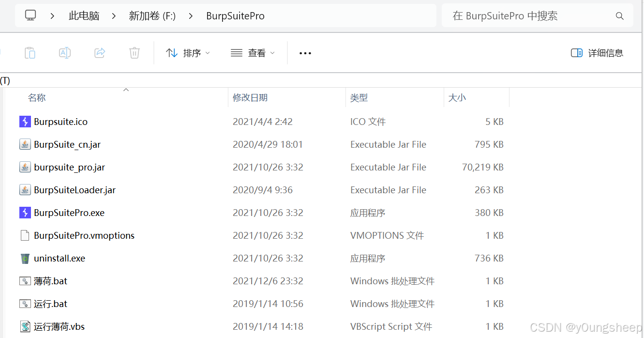Click the ICO 文件 type cell

[368, 122]
